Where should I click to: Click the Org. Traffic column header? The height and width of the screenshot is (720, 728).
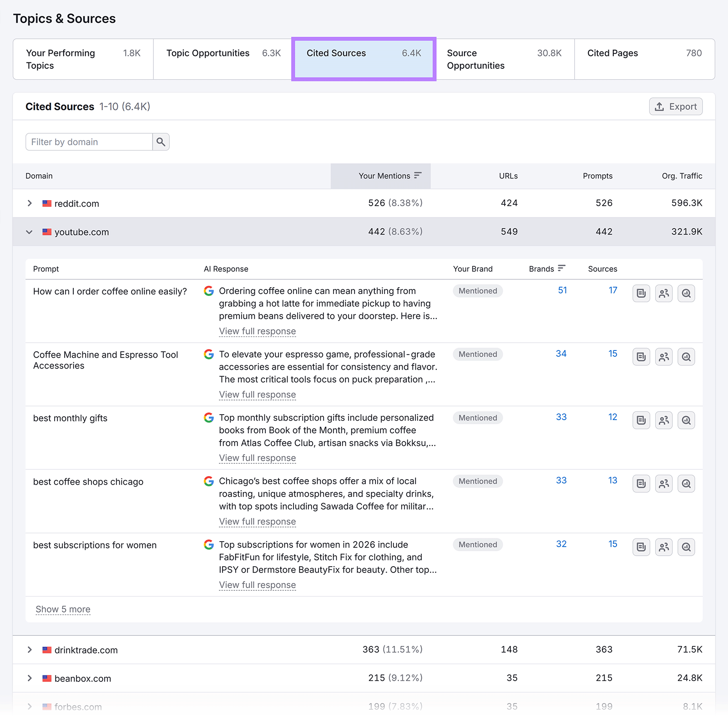pyautogui.click(x=682, y=176)
